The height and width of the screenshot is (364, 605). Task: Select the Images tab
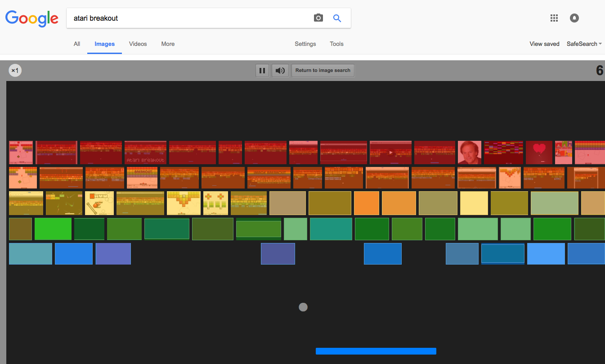(105, 44)
